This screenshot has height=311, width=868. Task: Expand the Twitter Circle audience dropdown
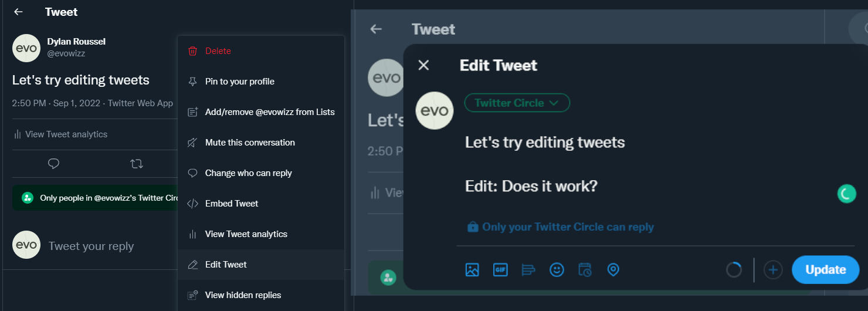[517, 103]
